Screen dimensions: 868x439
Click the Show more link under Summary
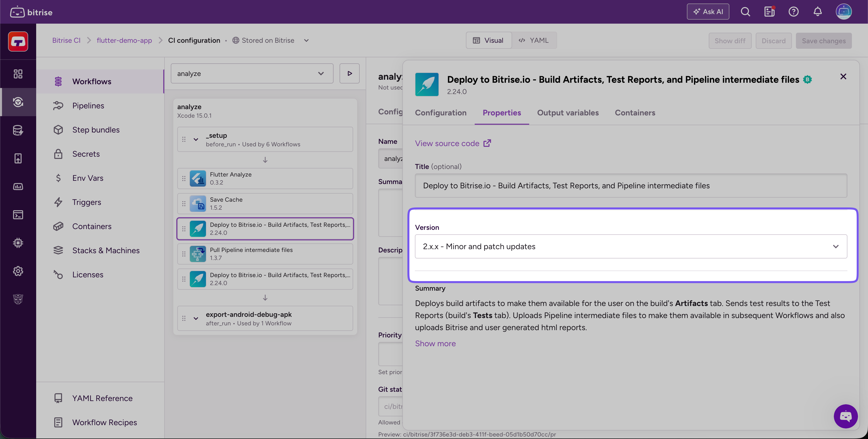pos(435,343)
